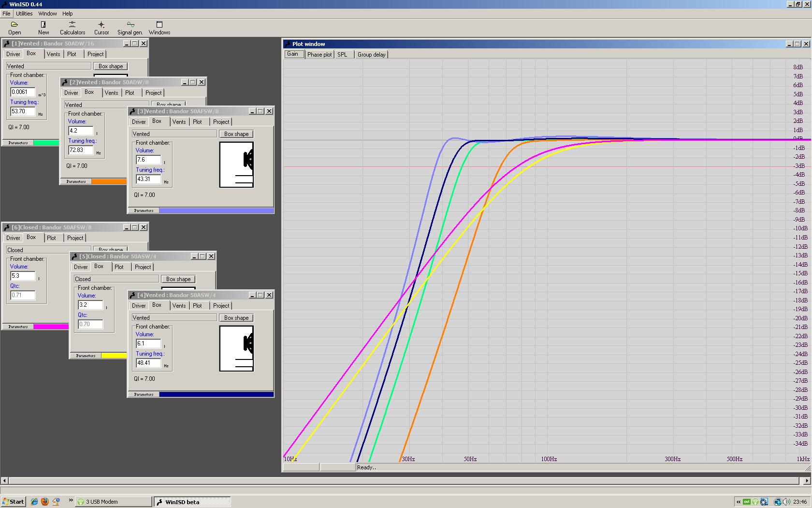Expand hidden system tray icons

739,502
